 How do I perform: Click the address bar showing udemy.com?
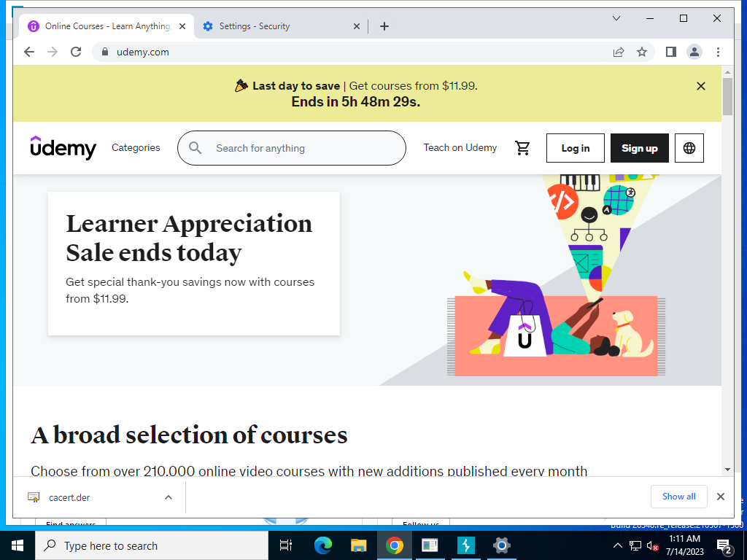(x=352, y=52)
